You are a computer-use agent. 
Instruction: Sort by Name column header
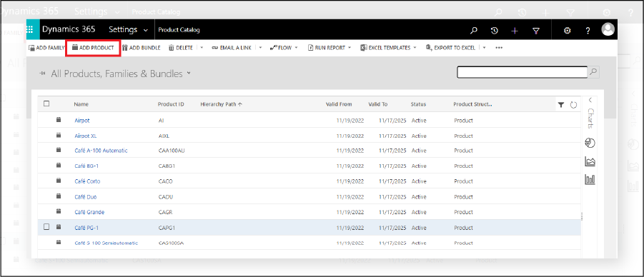click(81, 104)
